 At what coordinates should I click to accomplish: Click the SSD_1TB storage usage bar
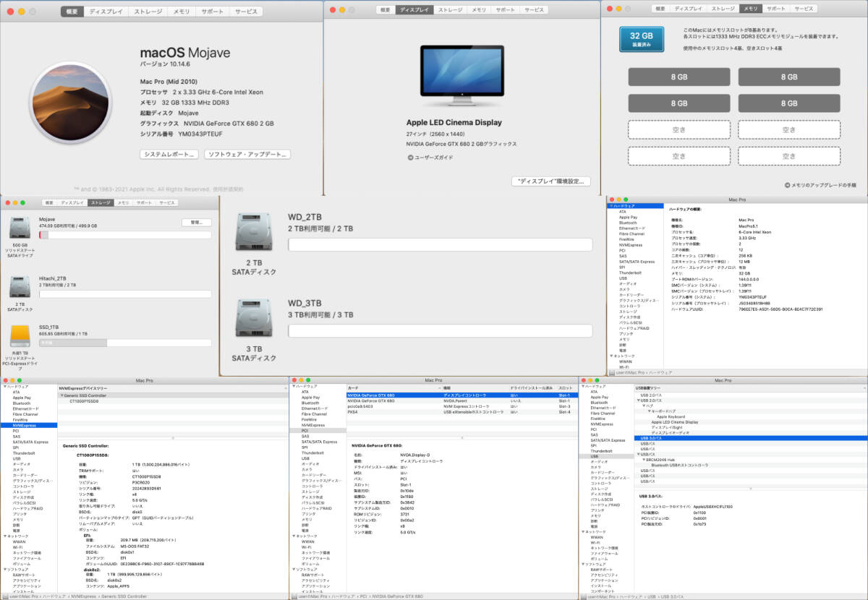[x=125, y=343]
